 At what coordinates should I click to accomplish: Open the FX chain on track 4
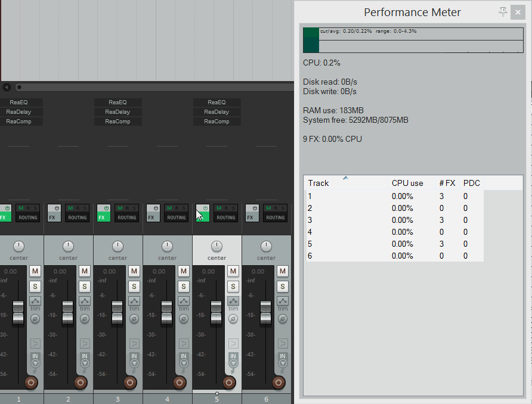[x=151, y=217]
